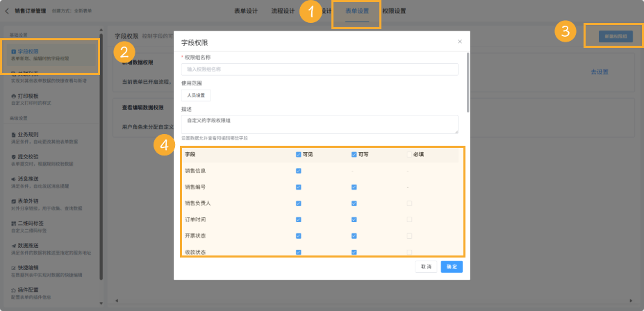Uncheck 可见 for 销售编号
The width and height of the screenshot is (644, 311).
click(x=299, y=187)
